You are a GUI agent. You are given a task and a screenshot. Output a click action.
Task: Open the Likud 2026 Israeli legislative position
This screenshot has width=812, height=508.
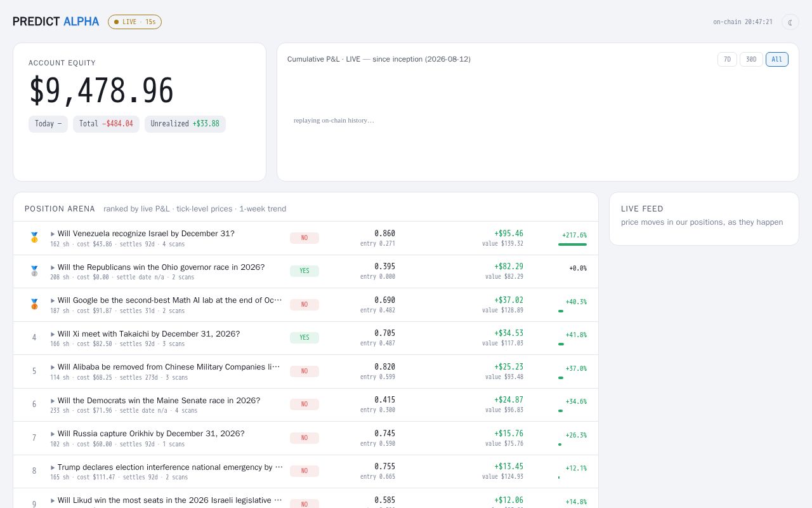(x=306, y=498)
